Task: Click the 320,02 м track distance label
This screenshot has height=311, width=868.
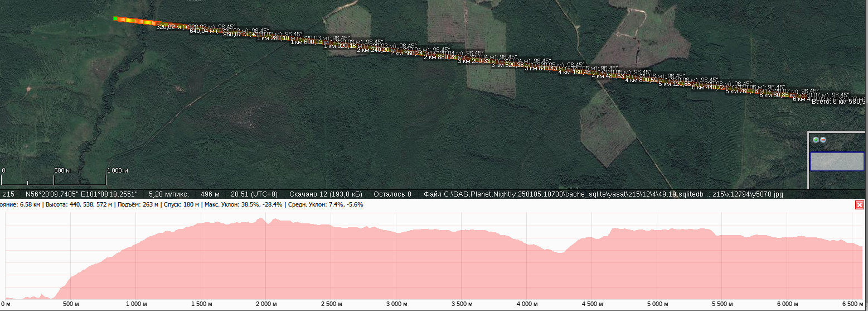Action: (x=169, y=27)
